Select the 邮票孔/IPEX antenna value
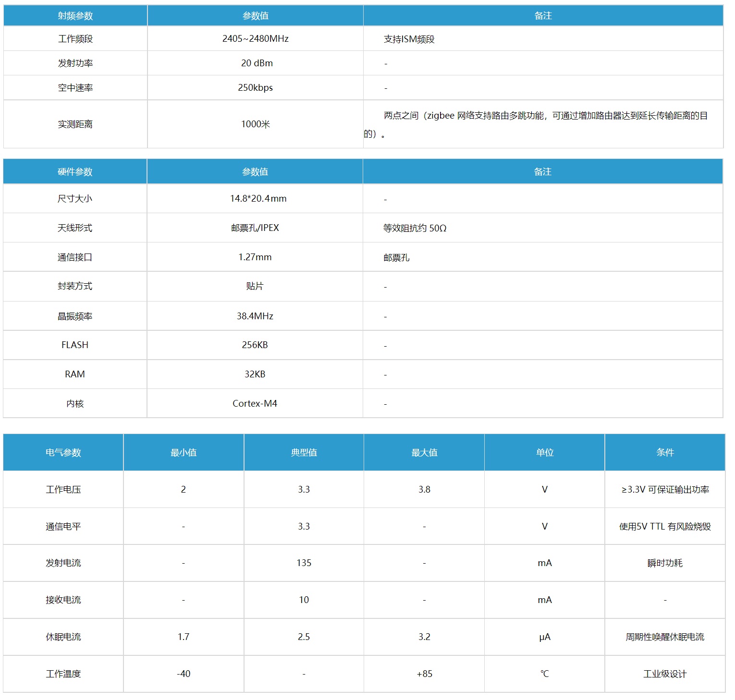 click(255, 228)
